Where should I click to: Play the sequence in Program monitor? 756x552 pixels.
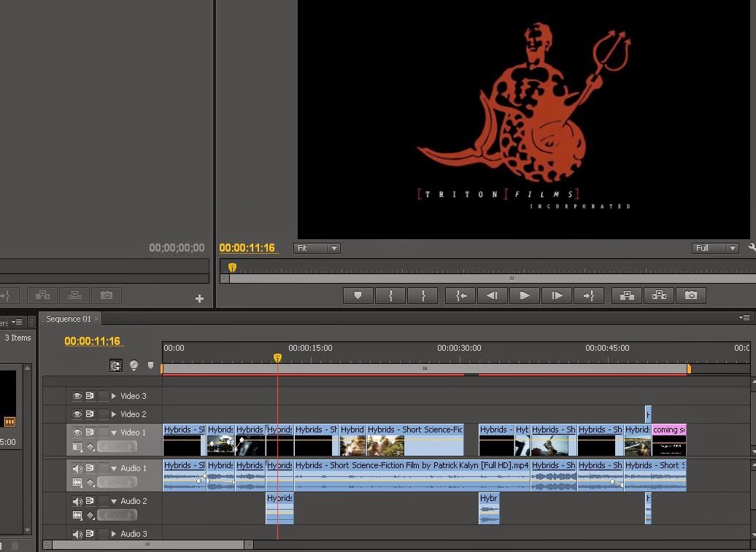point(525,295)
